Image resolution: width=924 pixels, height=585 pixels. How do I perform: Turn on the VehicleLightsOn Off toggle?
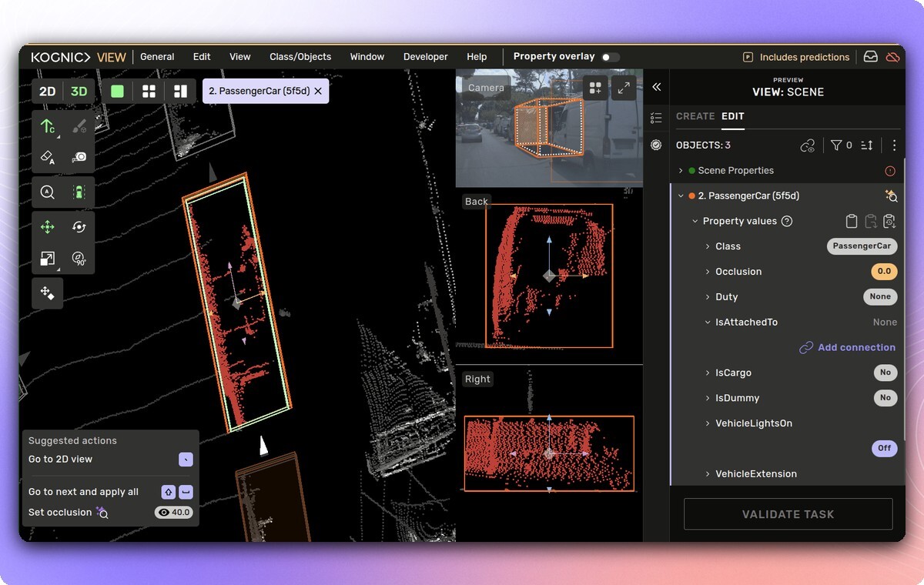tap(884, 448)
